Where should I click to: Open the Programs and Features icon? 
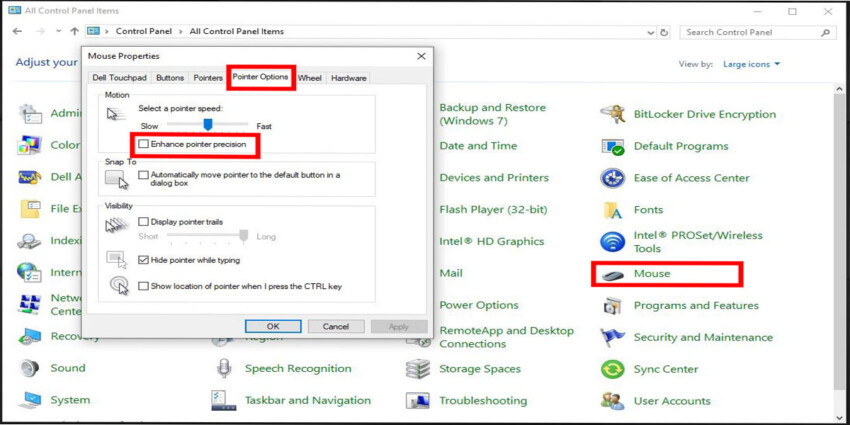pos(613,306)
